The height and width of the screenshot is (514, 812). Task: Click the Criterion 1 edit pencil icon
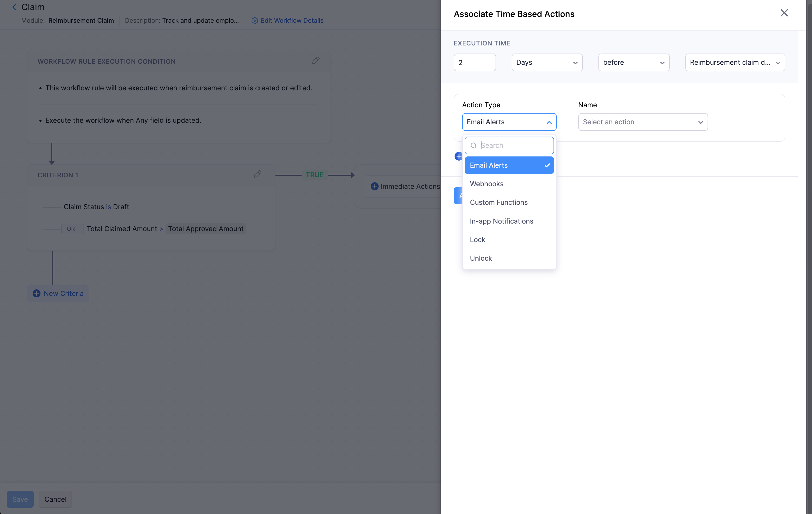258,174
